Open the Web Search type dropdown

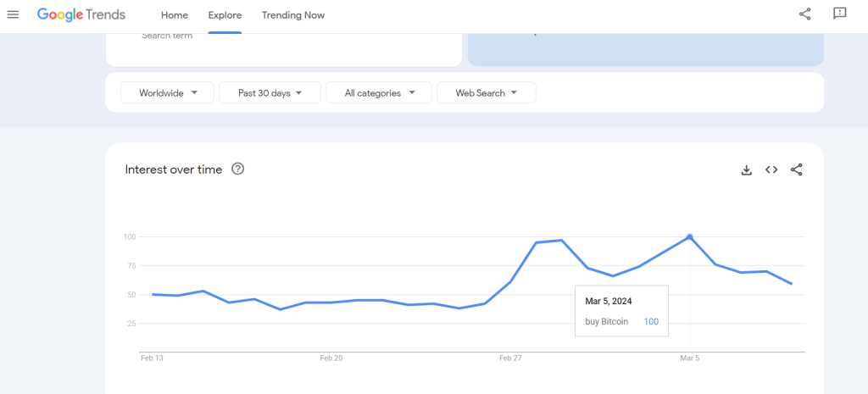point(487,93)
